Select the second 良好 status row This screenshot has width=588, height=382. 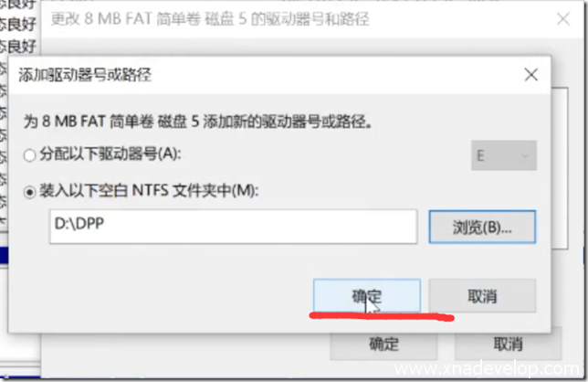click(x=18, y=24)
